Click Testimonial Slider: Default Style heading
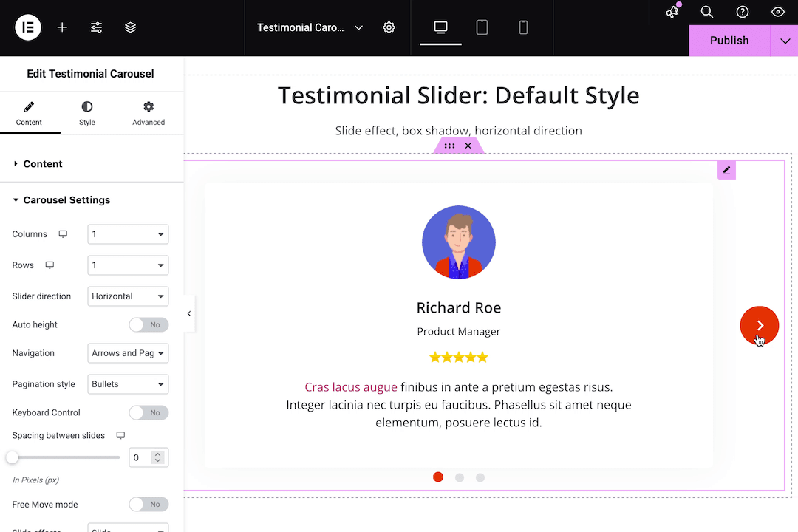 459,95
